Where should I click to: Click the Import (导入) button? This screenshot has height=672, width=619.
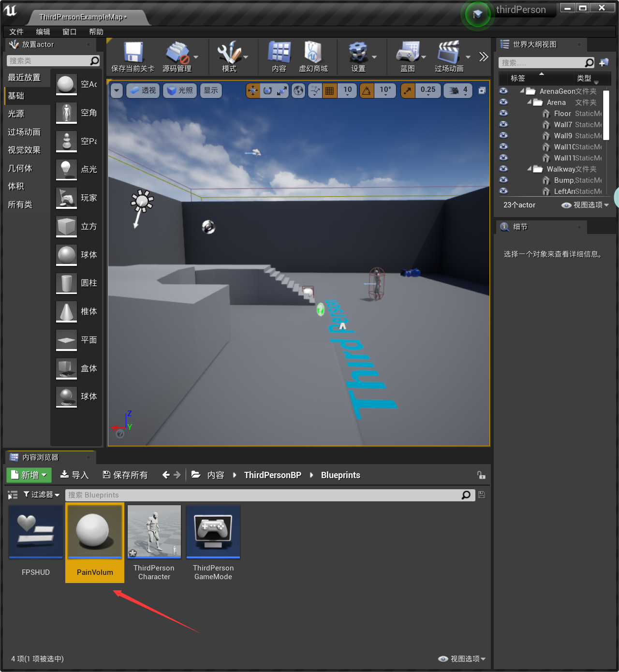[74, 475]
